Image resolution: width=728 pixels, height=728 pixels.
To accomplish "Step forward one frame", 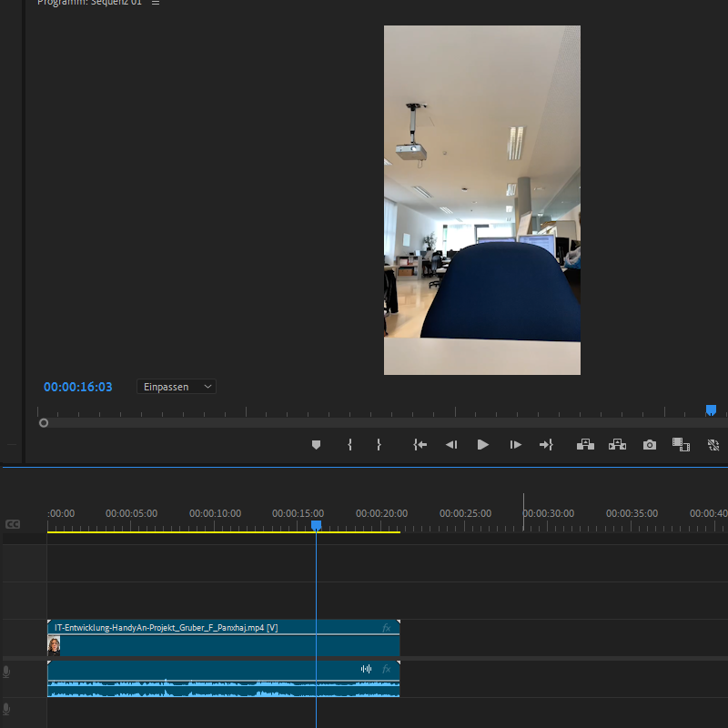I will coord(515,445).
